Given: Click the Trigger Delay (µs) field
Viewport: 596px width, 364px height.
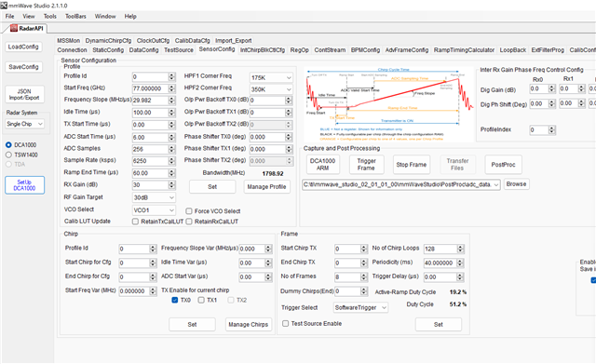Looking at the screenshot, I should [440, 277].
